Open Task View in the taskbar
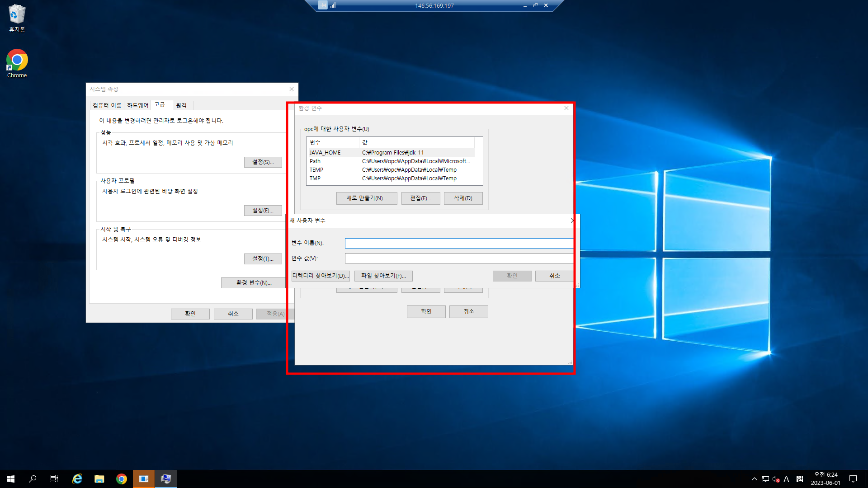The image size is (868, 488). [x=54, y=479]
